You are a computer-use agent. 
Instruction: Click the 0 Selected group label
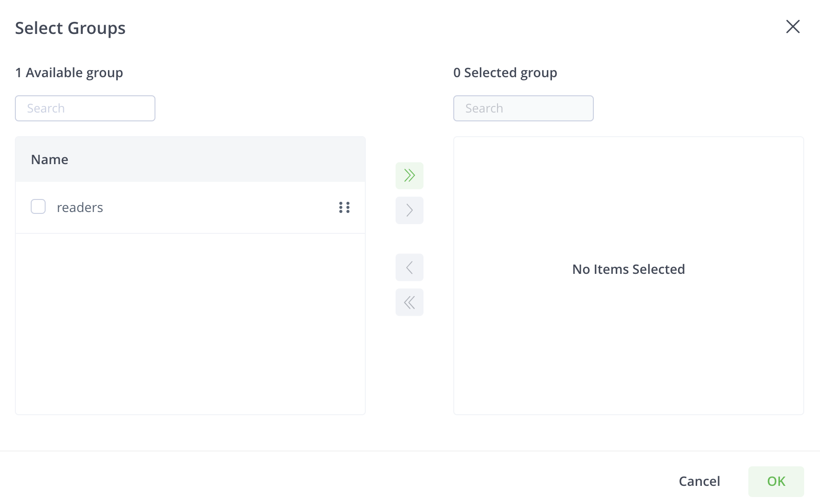[x=505, y=73]
